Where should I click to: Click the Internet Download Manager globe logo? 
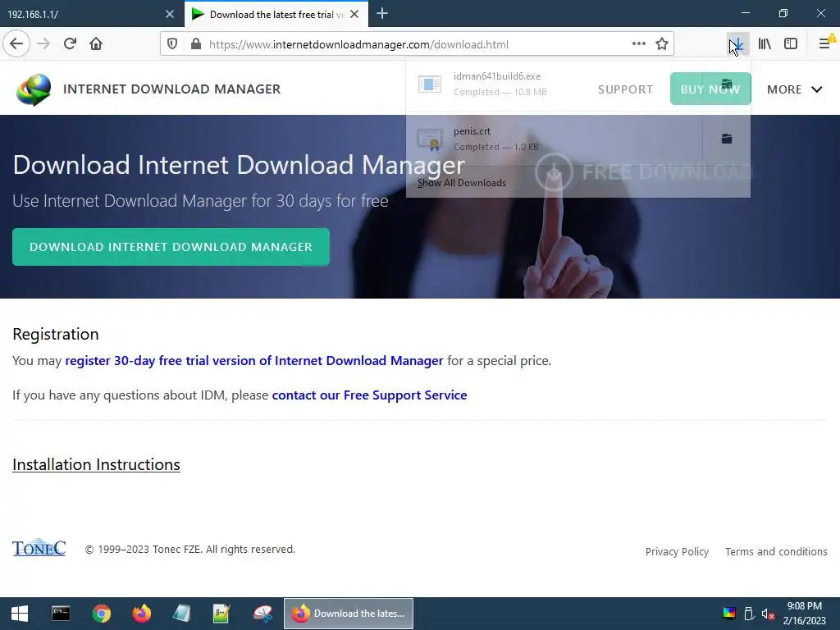point(34,89)
